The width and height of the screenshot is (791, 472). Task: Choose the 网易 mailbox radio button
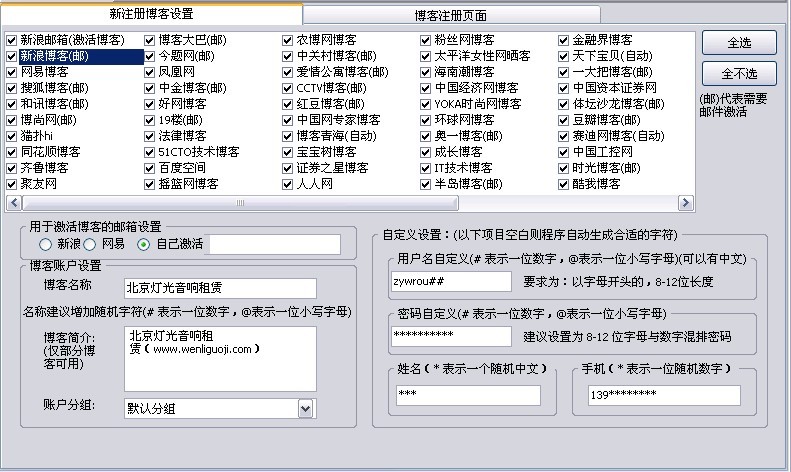[91, 244]
